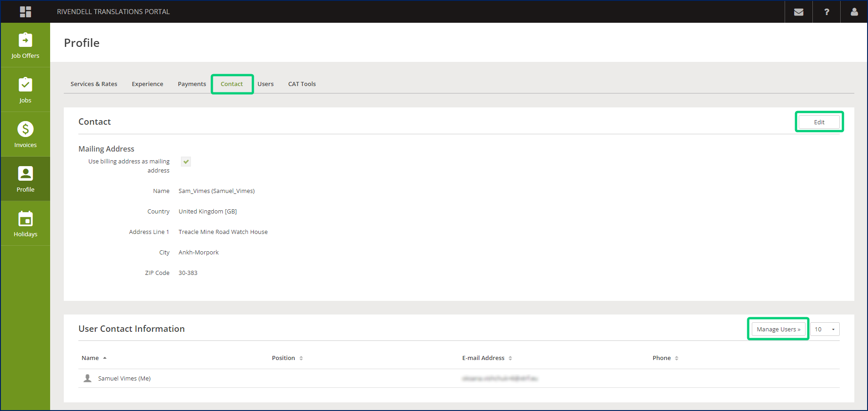The width and height of the screenshot is (868, 411).
Task: Click Sam_Vimes (Samuel_Vimes) name value
Action: coord(217,191)
